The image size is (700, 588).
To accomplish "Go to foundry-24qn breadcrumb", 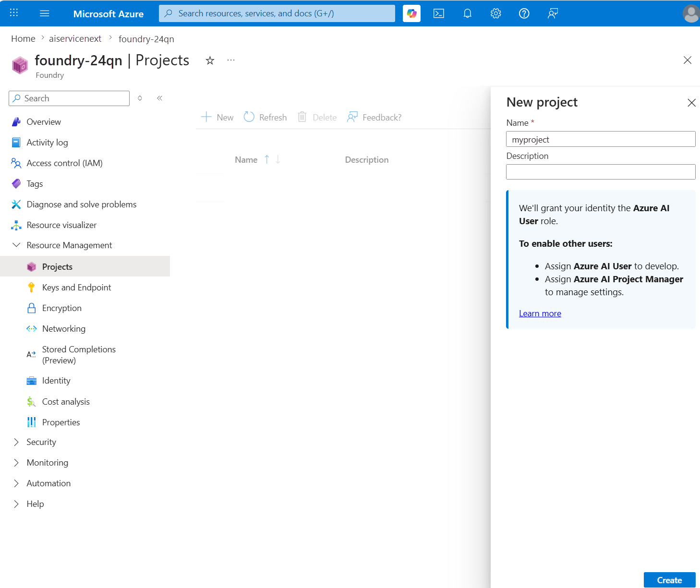I will point(146,39).
